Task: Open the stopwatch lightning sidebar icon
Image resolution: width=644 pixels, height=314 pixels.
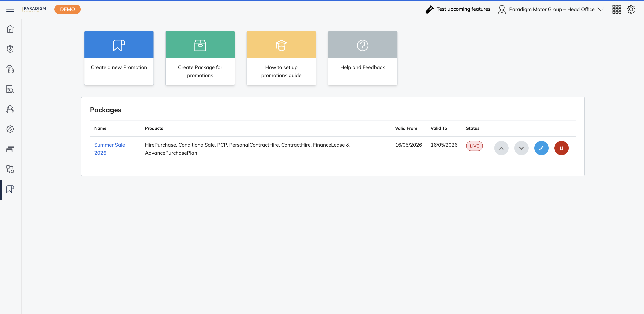Action: tap(10, 49)
